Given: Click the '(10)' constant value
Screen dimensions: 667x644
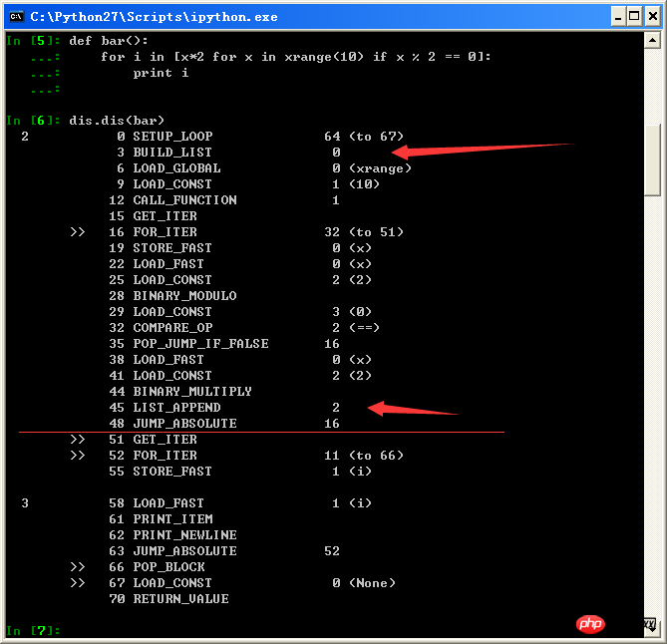Looking at the screenshot, I should coord(364,184).
